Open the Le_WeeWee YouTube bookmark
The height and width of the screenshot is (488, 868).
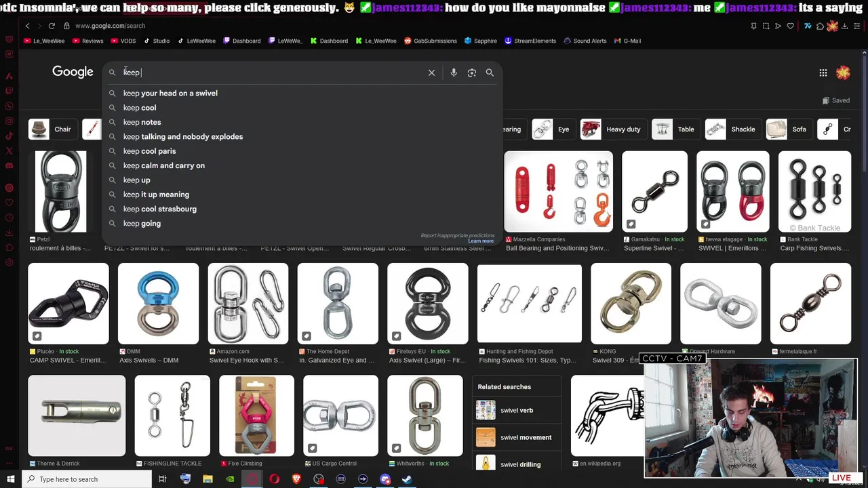[x=44, y=41]
